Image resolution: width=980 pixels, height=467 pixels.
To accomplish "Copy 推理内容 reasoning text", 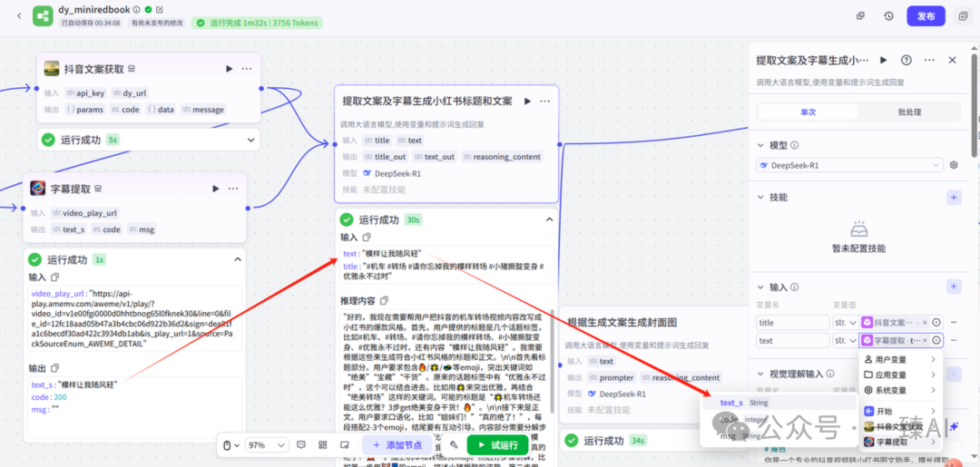I will pyautogui.click(x=385, y=301).
